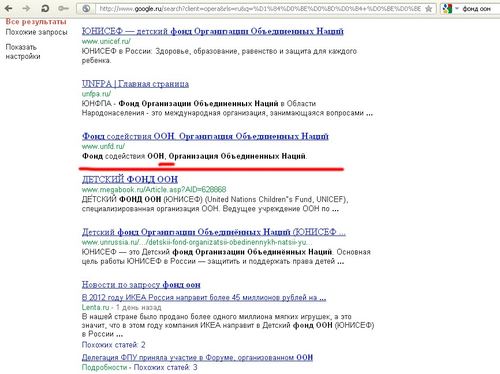
Task: Reload the page with the refresh icon
Action: coord(45,8)
